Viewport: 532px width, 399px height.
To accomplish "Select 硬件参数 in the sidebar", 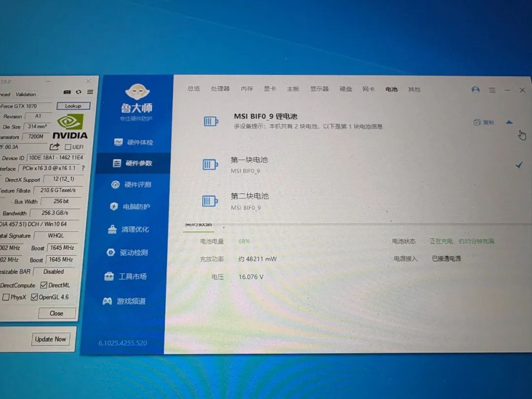I will [133, 163].
